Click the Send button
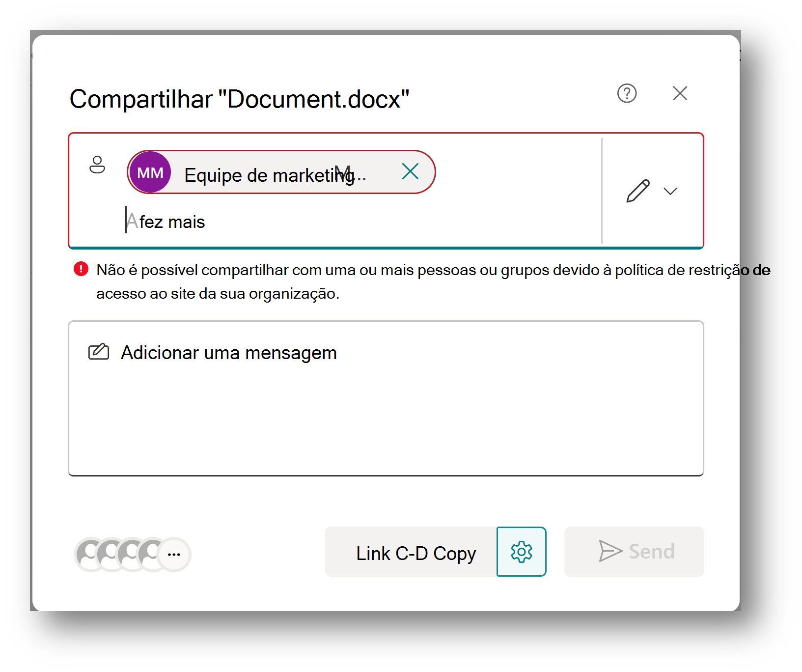The height and width of the screenshot is (672, 802). tap(634, 552)
